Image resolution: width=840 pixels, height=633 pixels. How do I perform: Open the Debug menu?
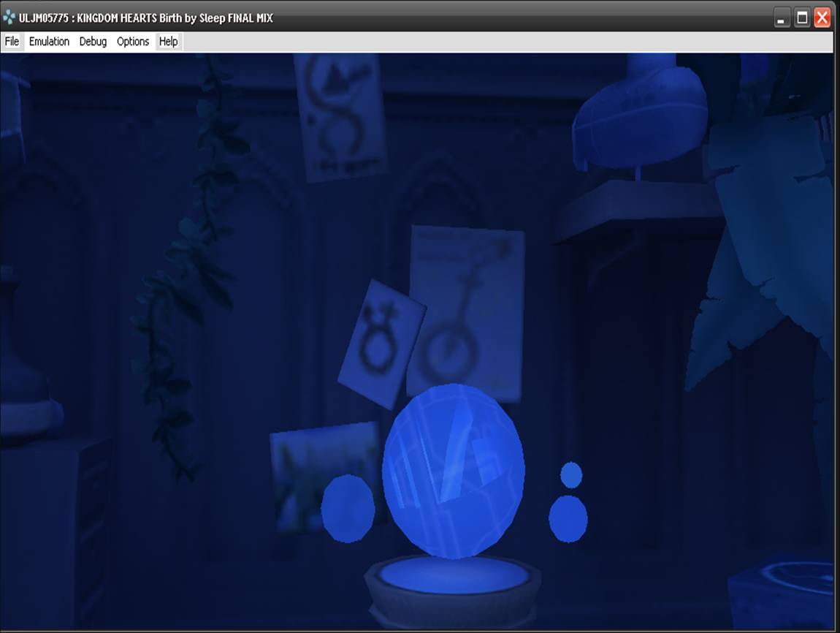tap(93, 42)
